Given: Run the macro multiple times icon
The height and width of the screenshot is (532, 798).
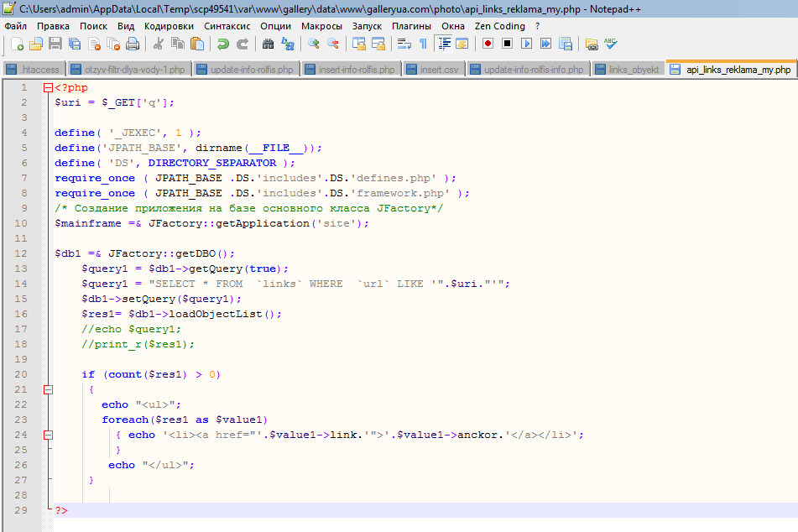Looking at the screenshot, I should 545,44.
